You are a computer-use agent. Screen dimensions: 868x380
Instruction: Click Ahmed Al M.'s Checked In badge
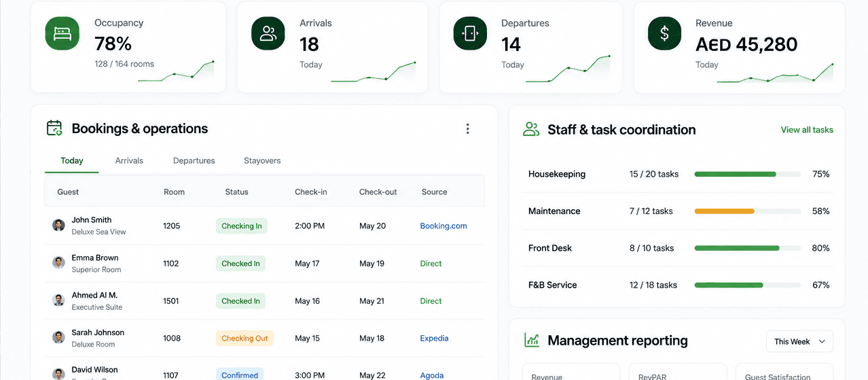click(240, 300)
